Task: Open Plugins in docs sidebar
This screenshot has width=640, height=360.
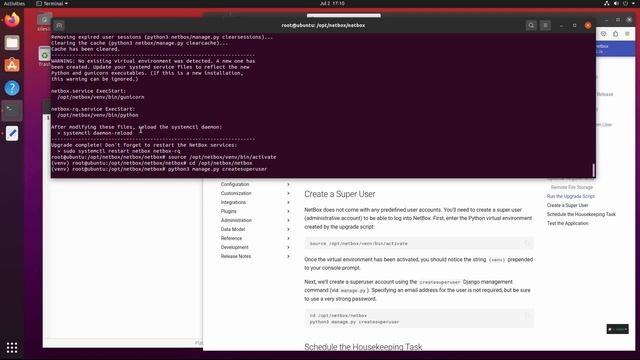Action: pyautogui.click(x=229, y=211)
